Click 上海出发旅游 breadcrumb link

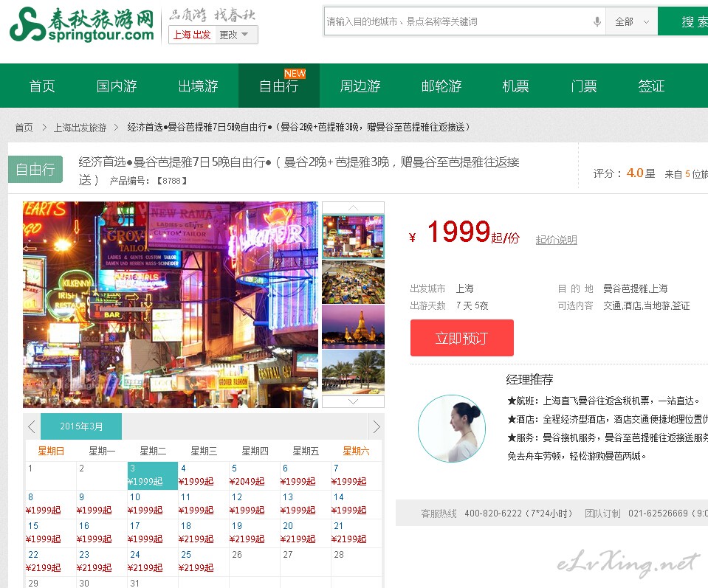point(80,127)
